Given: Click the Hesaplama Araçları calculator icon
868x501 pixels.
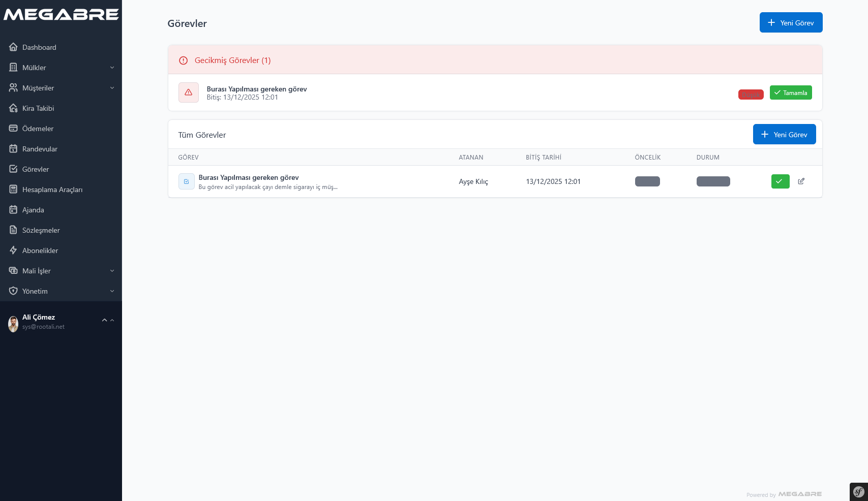Looking at the screenshot, I should point(13,190).
